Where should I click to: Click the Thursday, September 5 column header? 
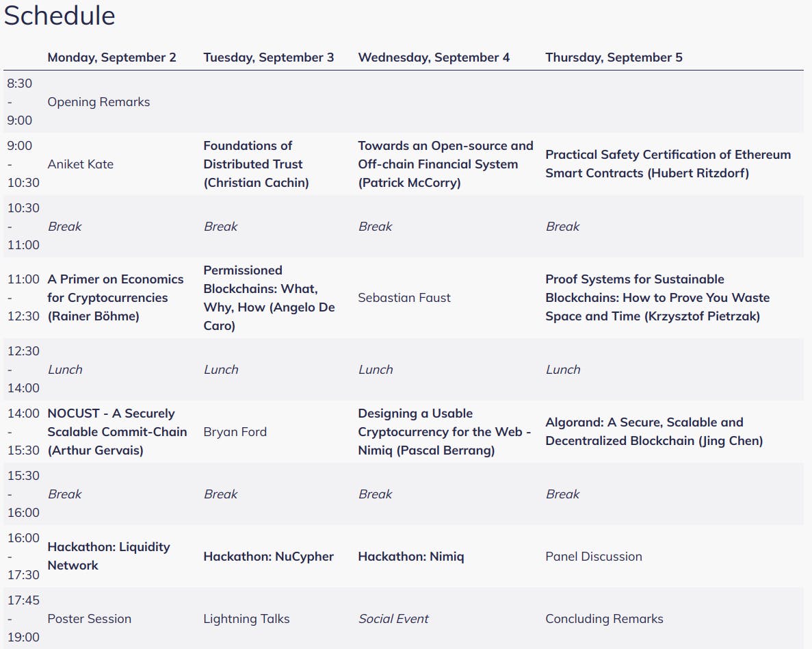614,58
